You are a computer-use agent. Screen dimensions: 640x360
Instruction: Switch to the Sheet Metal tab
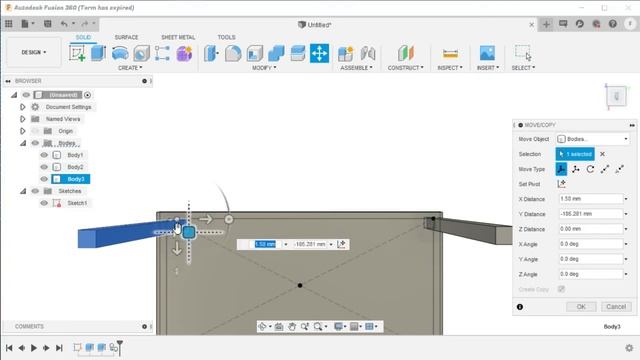[178, 37]
